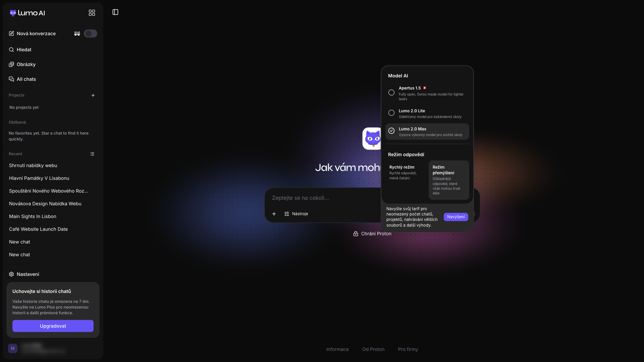Open the Pro firmy footer link
644x362 pixels.
coord(408,349)
